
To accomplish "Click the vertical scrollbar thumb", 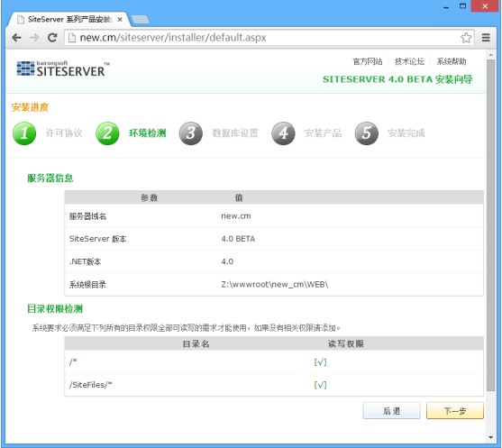I will 490,225.
